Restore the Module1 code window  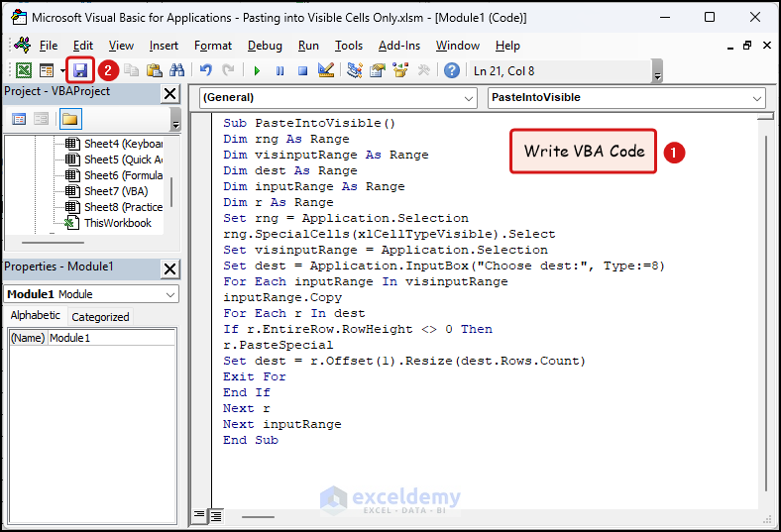747,46
